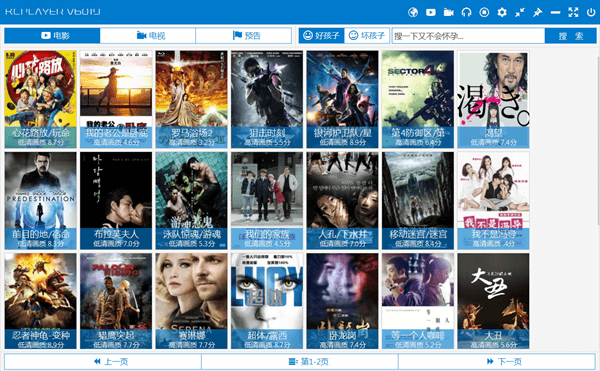Click the search input field
Viewport: 600px width, 371px height.
coord(468,36)
